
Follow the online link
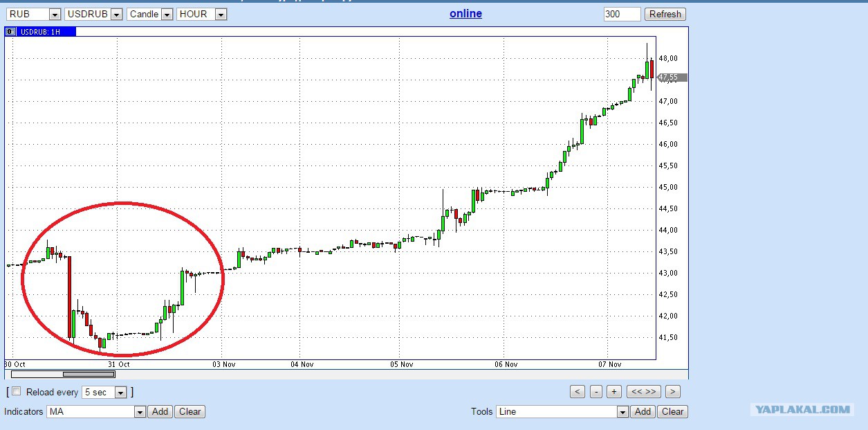point(465,13)
